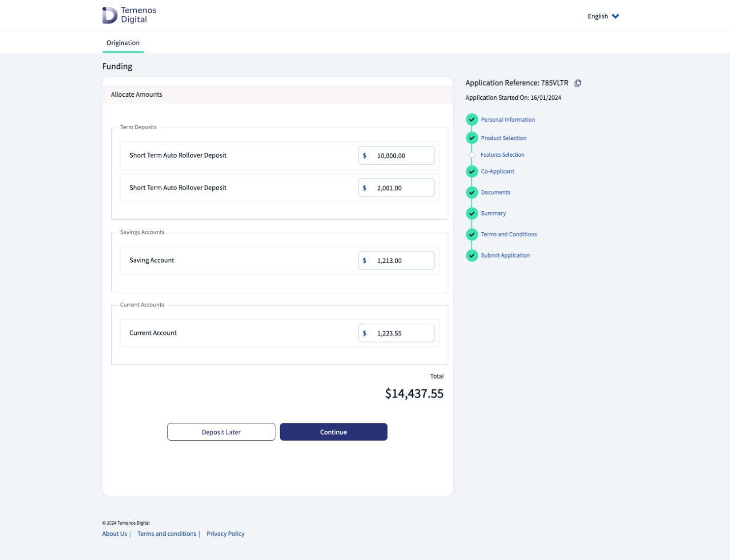Screen dimensions: 730x560
Task: Open the Terms and Conditions step link
Action: (509, 234)
